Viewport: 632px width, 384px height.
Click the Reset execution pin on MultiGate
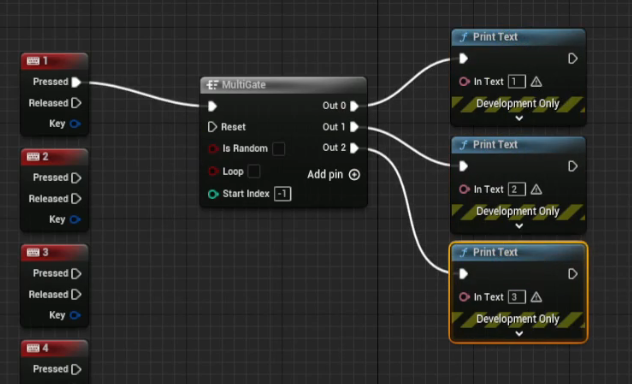pos(212,127)
